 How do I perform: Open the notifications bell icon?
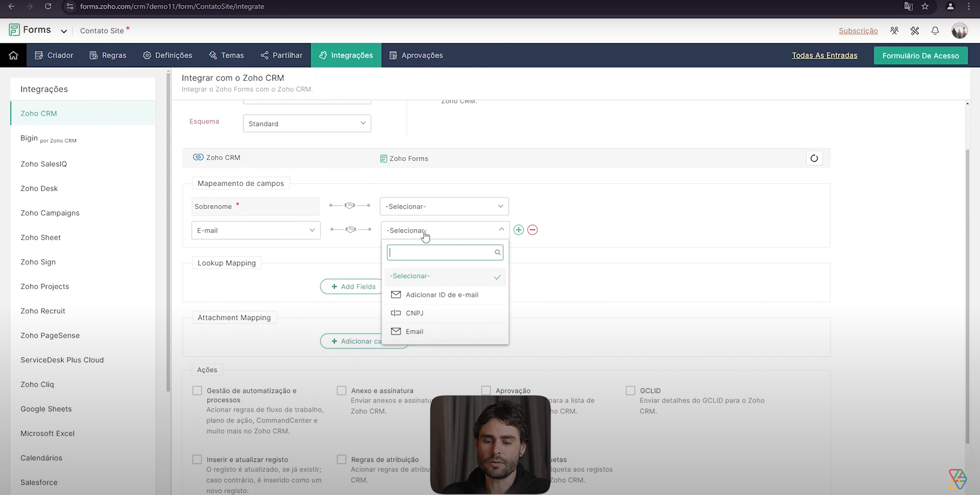point(935,31)
